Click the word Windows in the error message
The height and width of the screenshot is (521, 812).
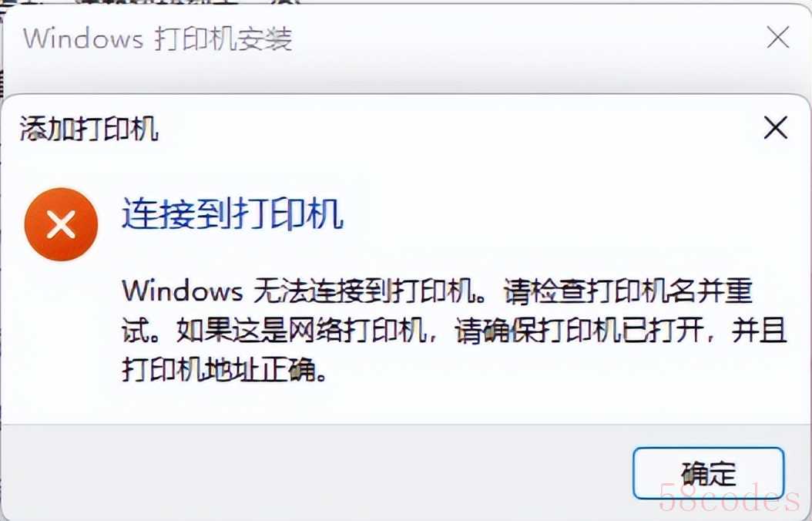coord(183,291)
